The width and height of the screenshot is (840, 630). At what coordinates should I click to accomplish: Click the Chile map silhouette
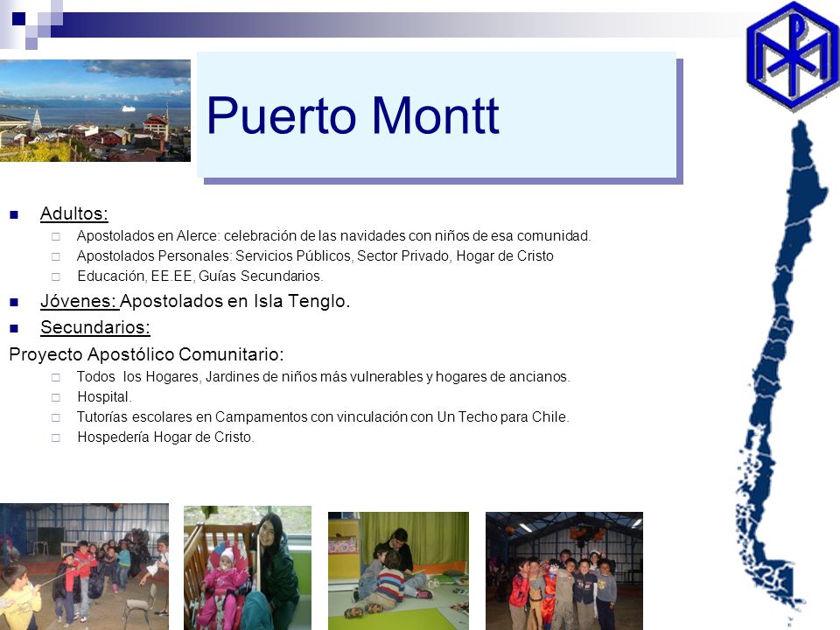(x=780, y=373)
